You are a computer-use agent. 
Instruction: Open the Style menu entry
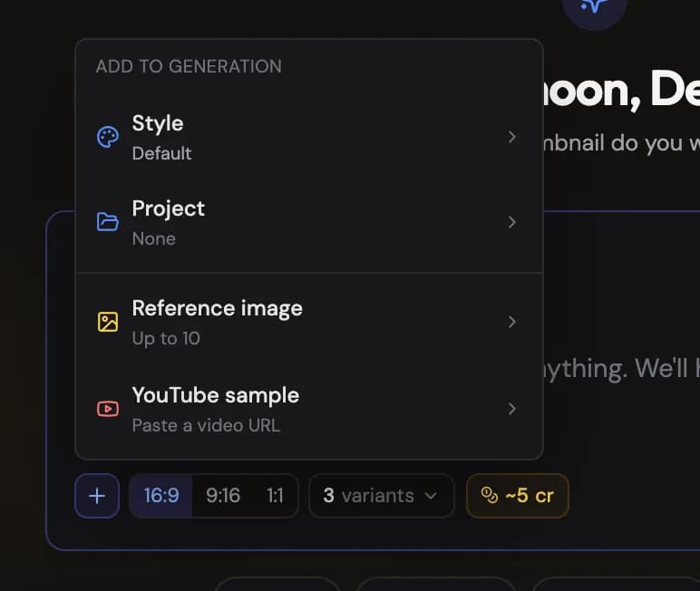(x=309, y=137)
